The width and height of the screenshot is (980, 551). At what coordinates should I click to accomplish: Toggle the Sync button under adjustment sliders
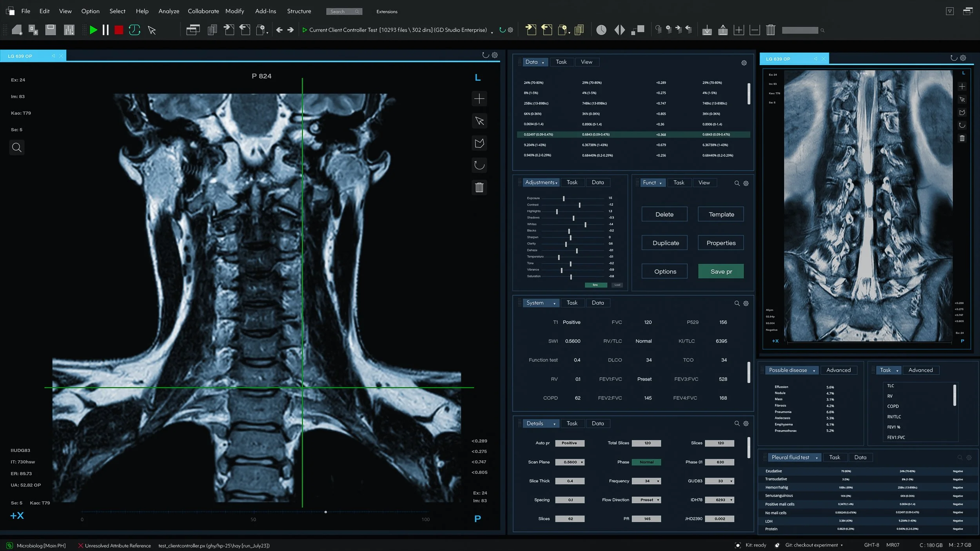click(595, 285)
